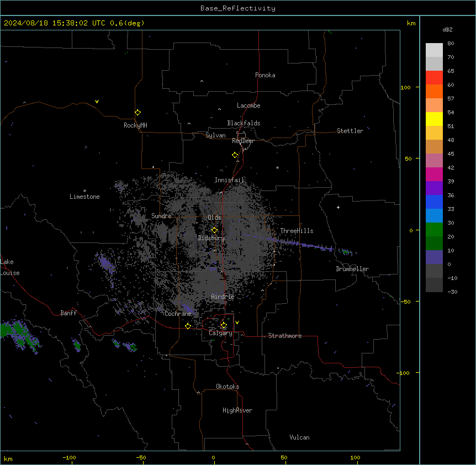Click the Olds label
This screenshot has width=476, height=465.
click(214, 218)
